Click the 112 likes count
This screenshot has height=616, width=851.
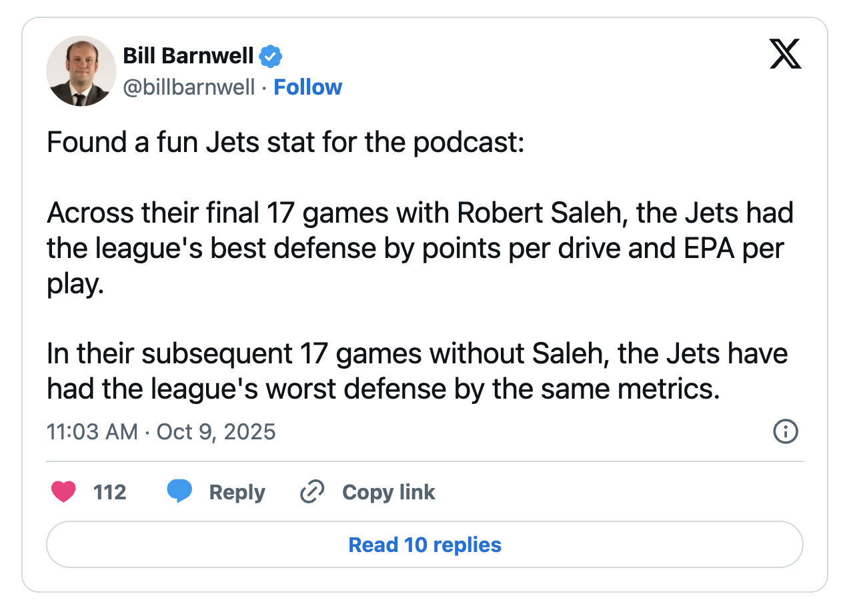click(110, 493)
